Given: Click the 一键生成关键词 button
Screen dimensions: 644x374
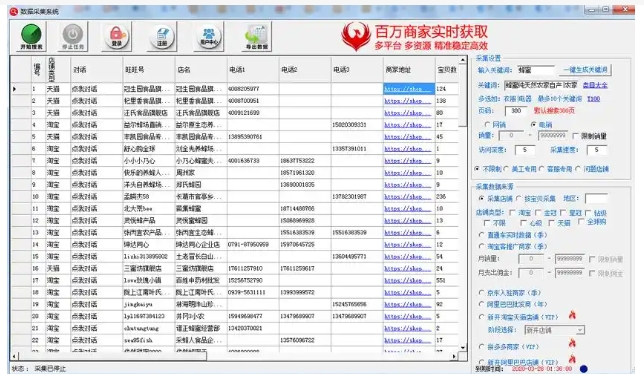Looking at the screenshot, I should click(x=586, y=70).
